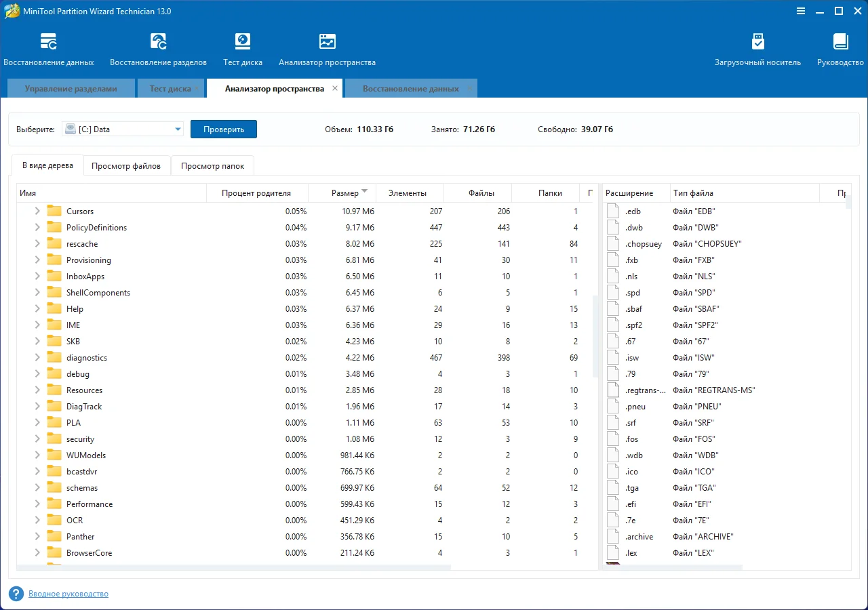Switch to the Управление разделами tab

pyautogui.click(x=71, y=89)
